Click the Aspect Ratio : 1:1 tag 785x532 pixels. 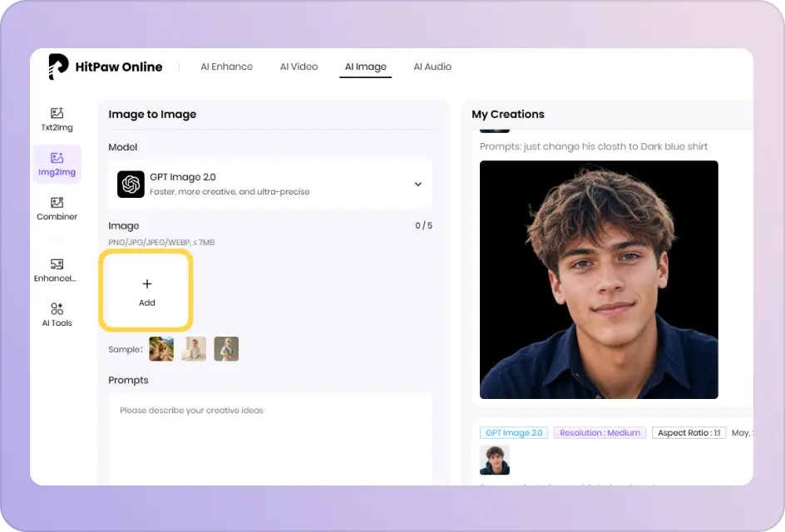[x=689, y=432]
